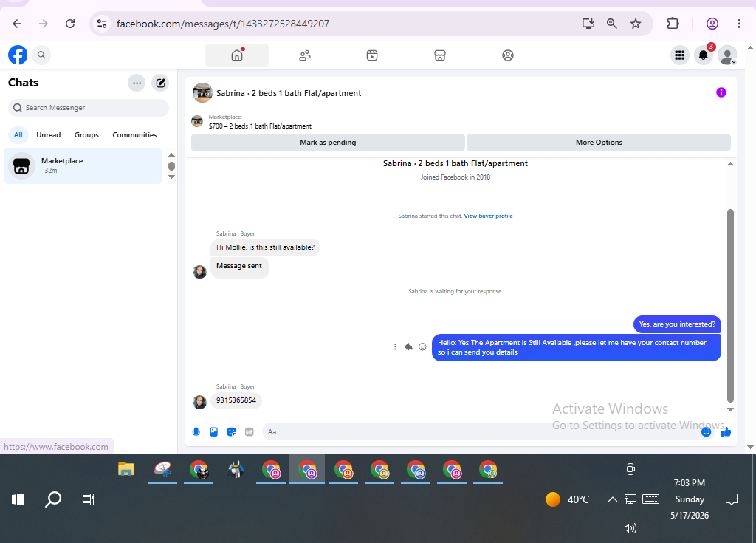This screenshot has width=756, height=543.
Task: Open conversation information purple icon
Action: tap(721, 92)
